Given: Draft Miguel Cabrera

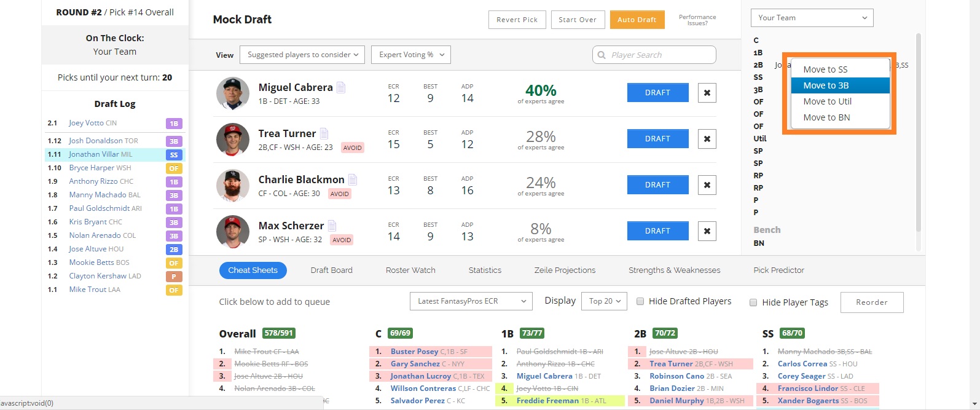Looking at the screenshot, I should pyautogui.click(x=657, y=93).
